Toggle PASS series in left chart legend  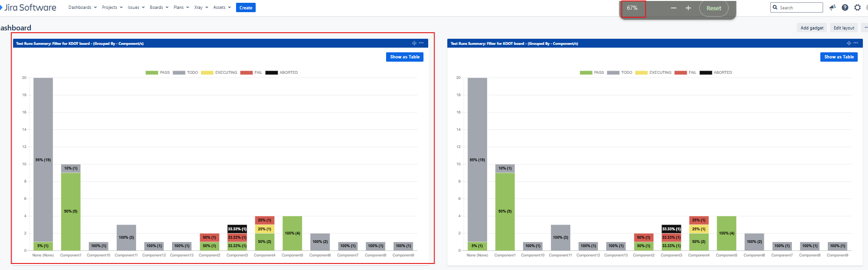point(158,72)
